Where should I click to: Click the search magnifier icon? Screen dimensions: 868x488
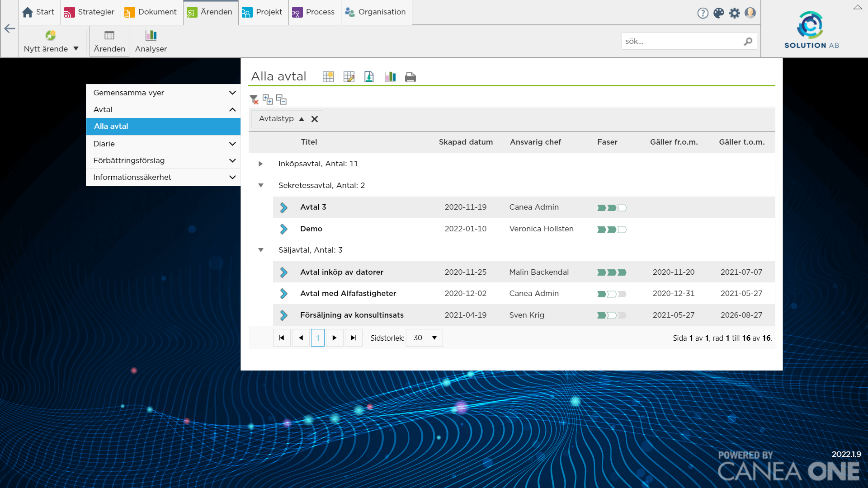748,41
